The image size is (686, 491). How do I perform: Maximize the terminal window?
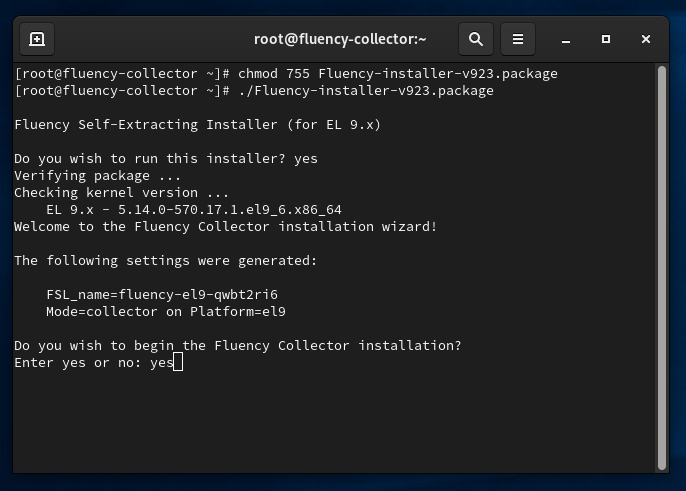[x=606, y=39]
